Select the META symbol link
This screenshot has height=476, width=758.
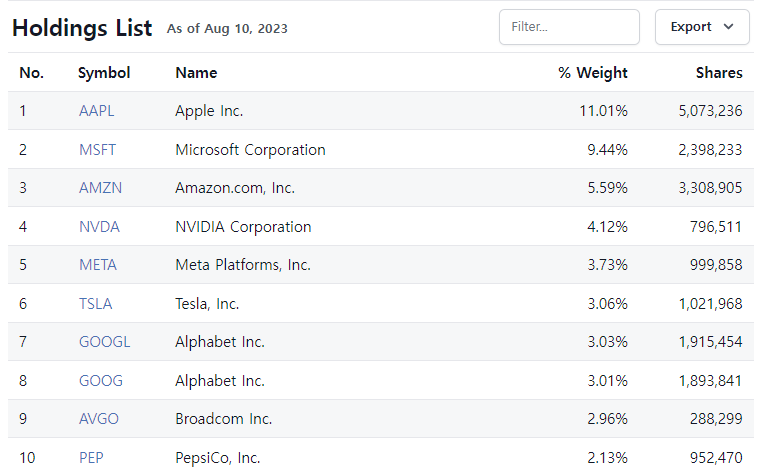[98, 265]
